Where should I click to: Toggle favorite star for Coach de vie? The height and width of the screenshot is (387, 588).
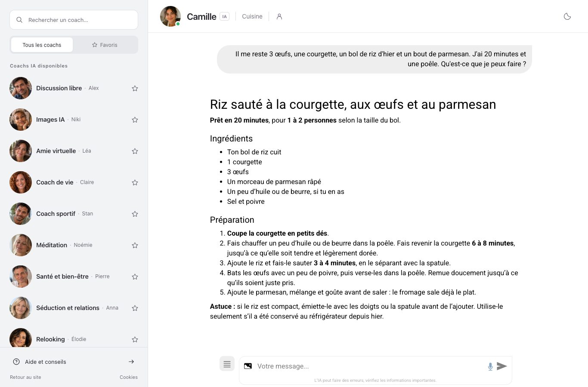click(x=135, y=182)
